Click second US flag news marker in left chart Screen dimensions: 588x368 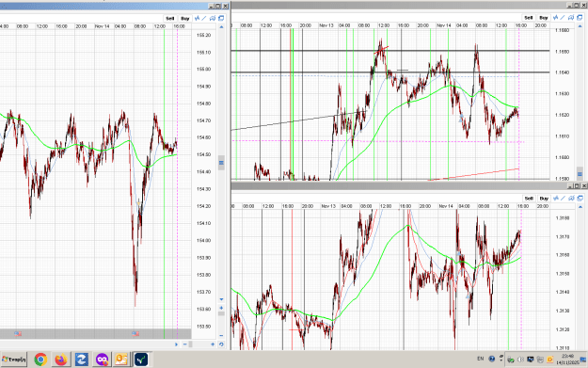coord(135,333)
